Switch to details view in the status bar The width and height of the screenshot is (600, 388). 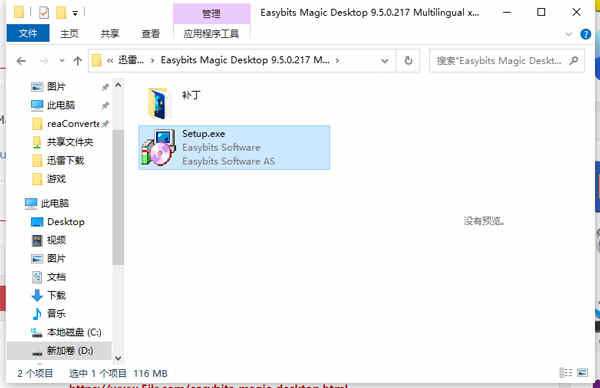click(566, 372)
